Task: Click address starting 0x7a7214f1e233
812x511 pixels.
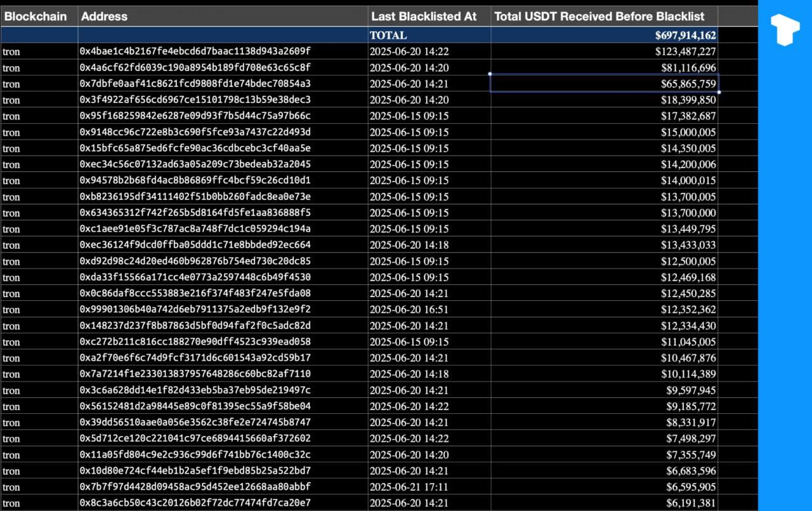Action: click(x=195, y=374)
